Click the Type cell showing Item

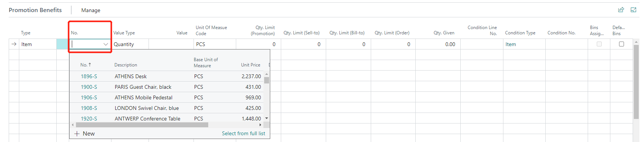38,44
